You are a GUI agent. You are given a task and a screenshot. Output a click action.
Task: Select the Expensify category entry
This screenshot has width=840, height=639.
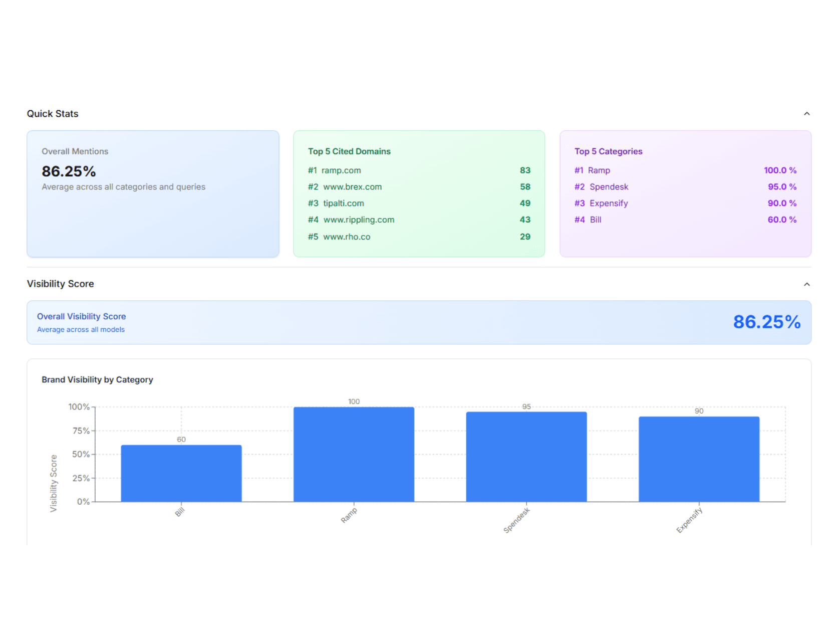coord(609,203)
